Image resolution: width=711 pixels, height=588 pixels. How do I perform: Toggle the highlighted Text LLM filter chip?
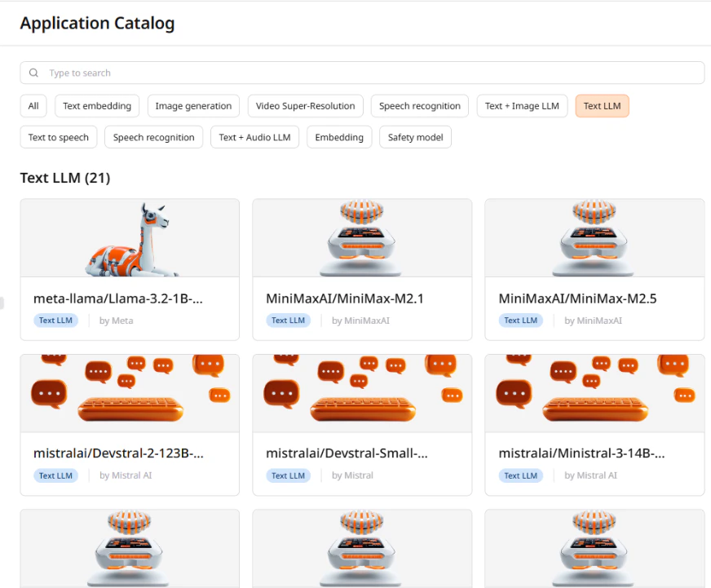pyautogui.click(x=602, y=106)
